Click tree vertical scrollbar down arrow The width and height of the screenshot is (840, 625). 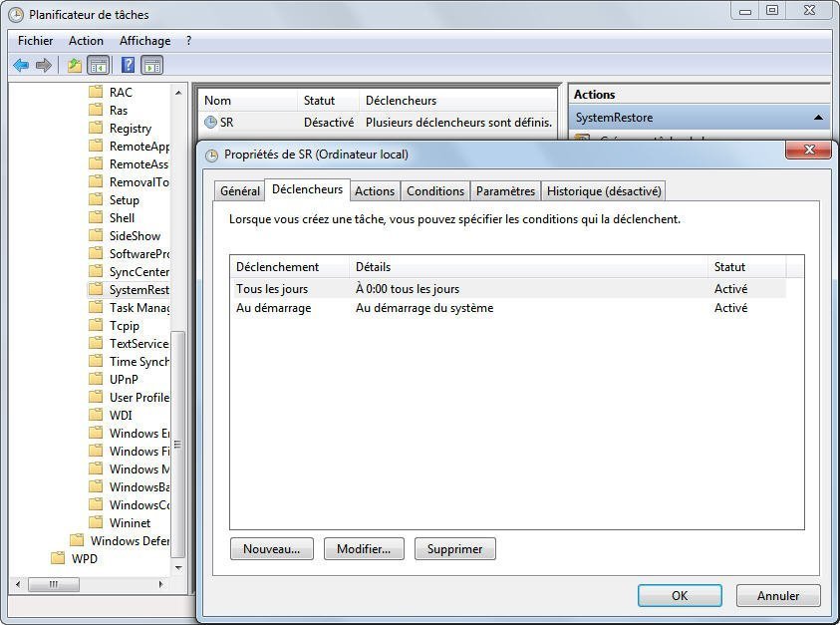tap(178, 567)
